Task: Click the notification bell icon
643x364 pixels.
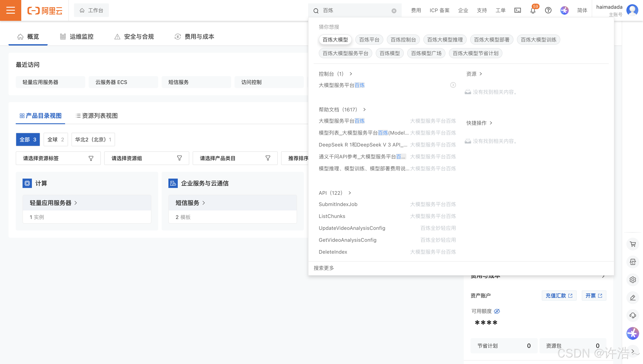Action: click(x=533, y=10)
